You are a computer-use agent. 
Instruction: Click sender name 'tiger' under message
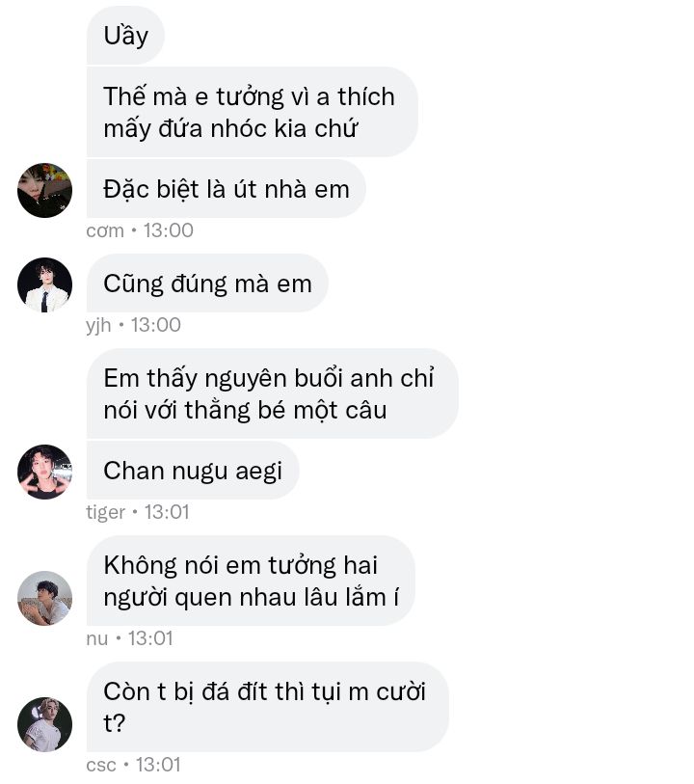tap(105, 512)
